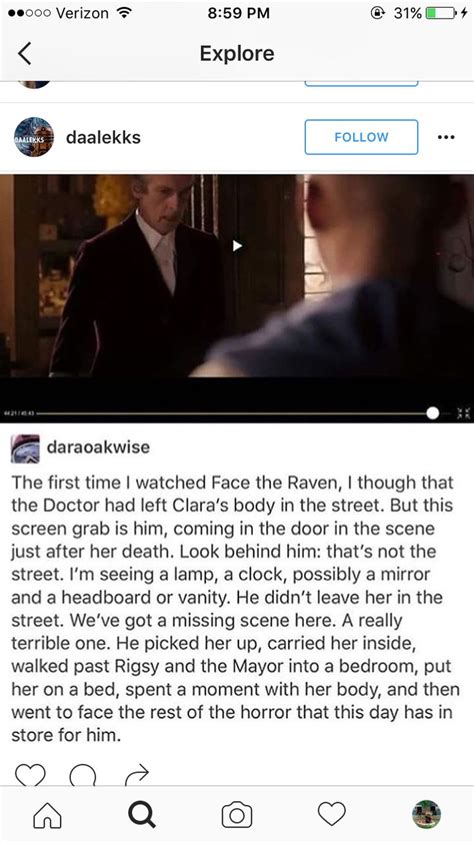The height and width of the screenshot is (843, 474).
Task: Follow the daalekks account
Action: pos(361,137)
